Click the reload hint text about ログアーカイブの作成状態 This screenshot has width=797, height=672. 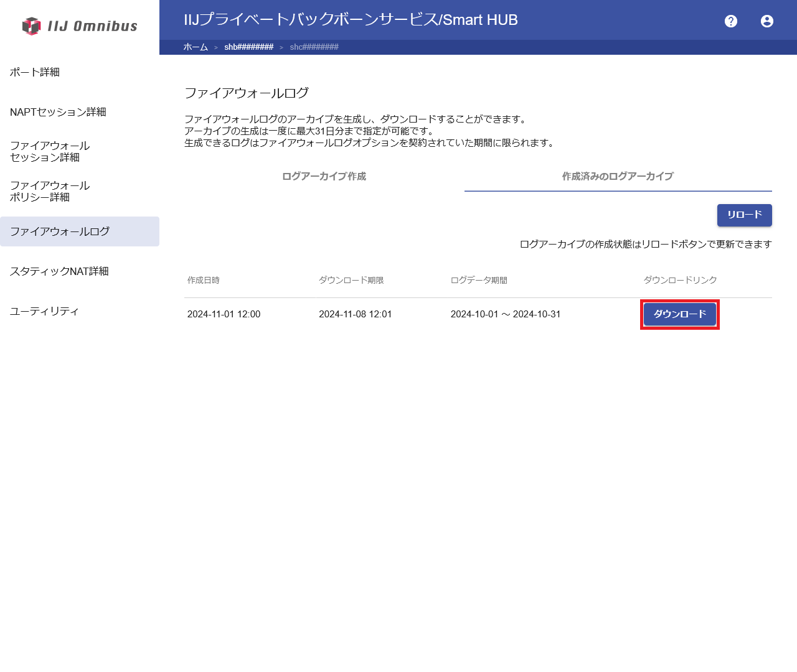coord(646,245)
